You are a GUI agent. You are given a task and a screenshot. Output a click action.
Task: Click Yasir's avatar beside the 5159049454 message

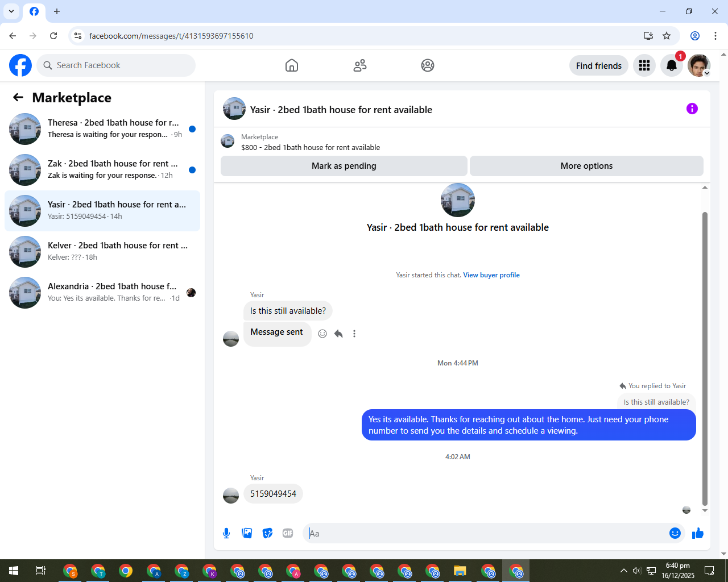231,495
